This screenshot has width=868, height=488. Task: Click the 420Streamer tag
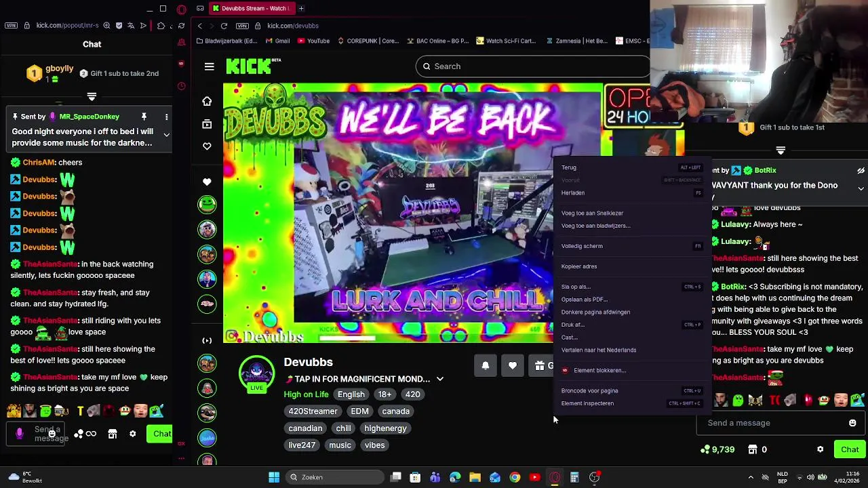tap(313, 411)
